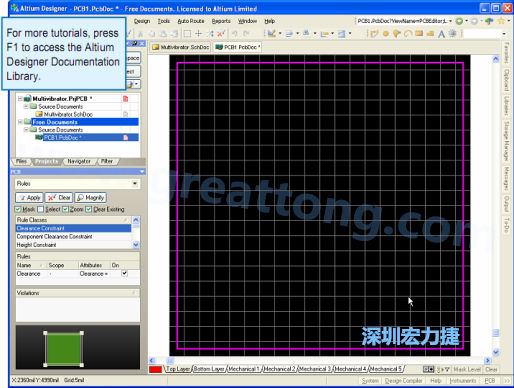Open the Auto Route menu
The width and height of the screenshot is (514, 388).
click(191, 21)
